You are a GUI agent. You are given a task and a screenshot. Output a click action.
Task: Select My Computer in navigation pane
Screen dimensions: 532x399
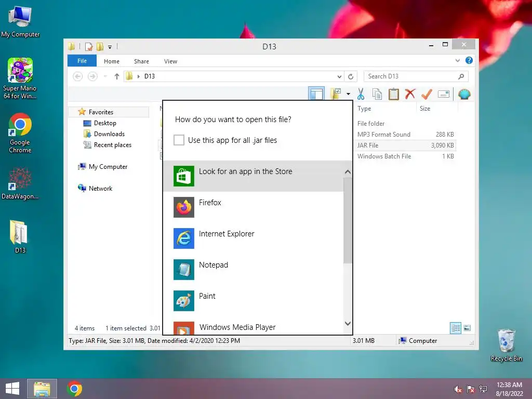coord(108,167)
